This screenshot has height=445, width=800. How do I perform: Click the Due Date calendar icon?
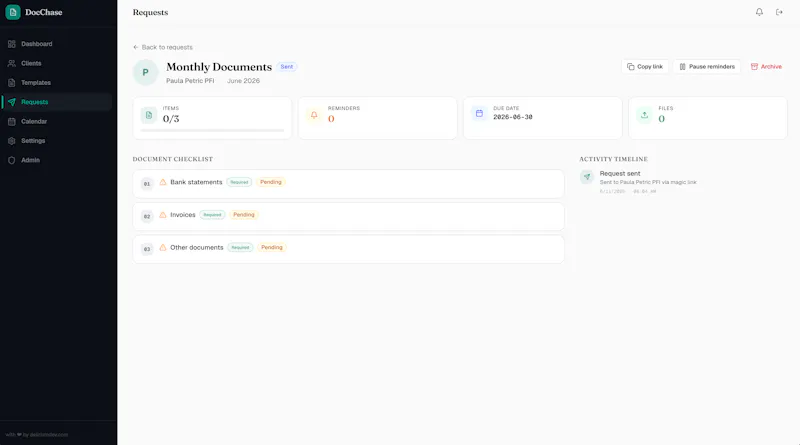click(x=480, y=114)
